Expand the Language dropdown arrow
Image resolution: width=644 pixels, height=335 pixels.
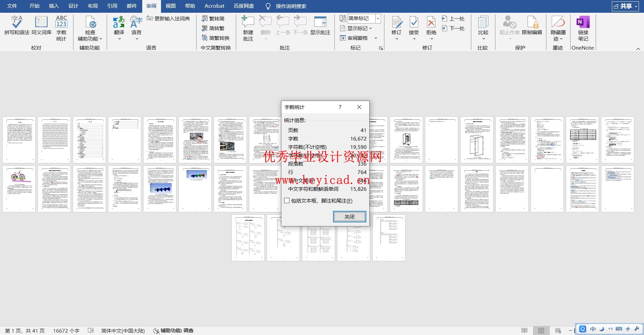(x=137, y=39)
